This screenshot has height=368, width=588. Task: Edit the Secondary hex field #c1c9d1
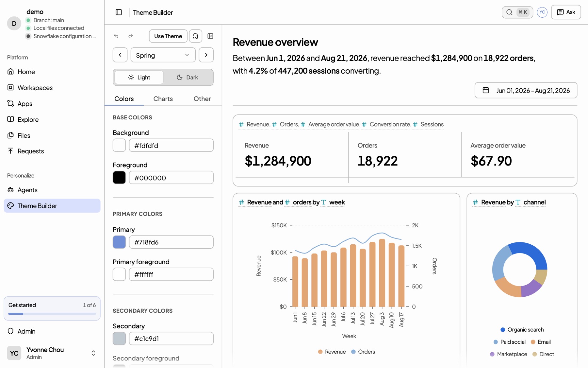(171, 339)
